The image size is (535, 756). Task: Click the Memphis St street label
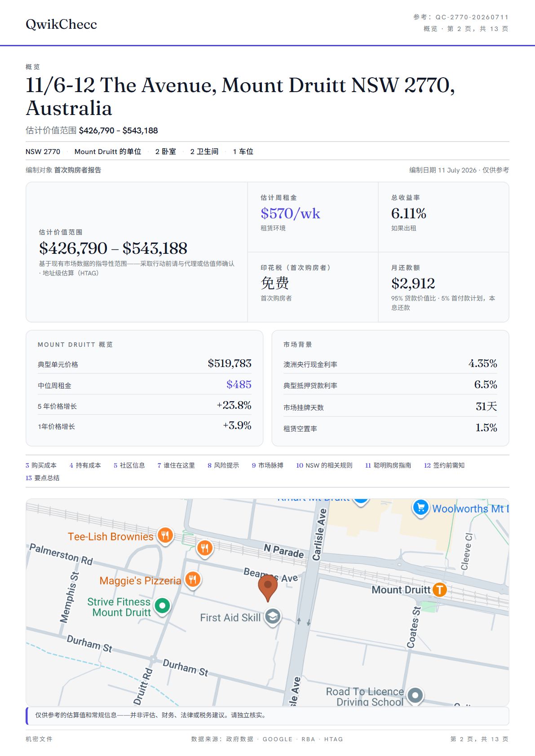pos(69,597)
